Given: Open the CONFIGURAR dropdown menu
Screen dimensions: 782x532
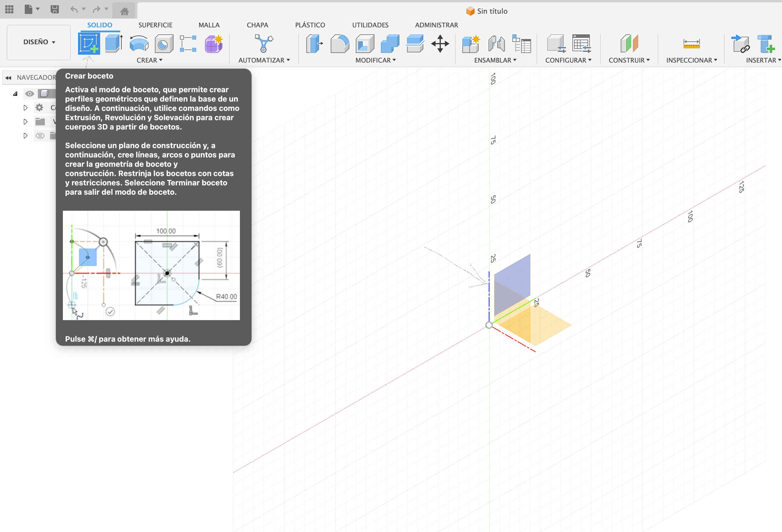Looking at the screenshot, I should point(568,60).
